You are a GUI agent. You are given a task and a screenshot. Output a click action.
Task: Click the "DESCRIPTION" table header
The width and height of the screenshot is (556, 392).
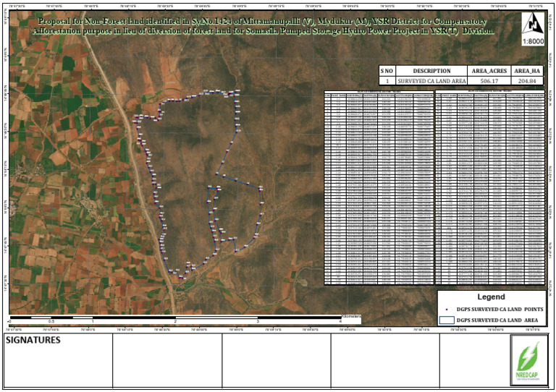(431, 71)
